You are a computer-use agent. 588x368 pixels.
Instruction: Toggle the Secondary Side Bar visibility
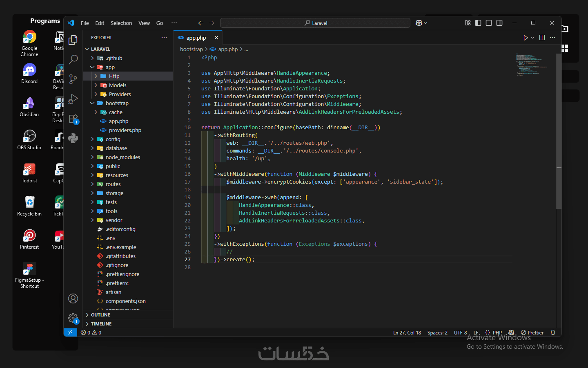point(499,23)
